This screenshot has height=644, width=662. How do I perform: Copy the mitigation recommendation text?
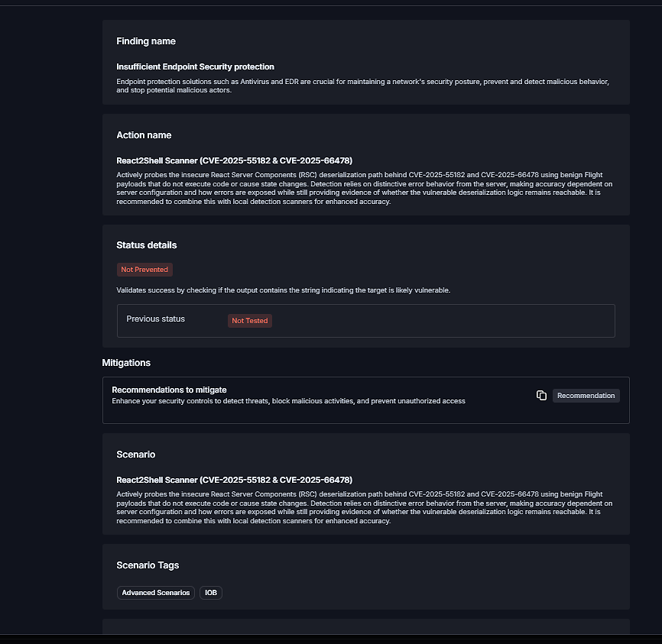[x=541, y=395]
